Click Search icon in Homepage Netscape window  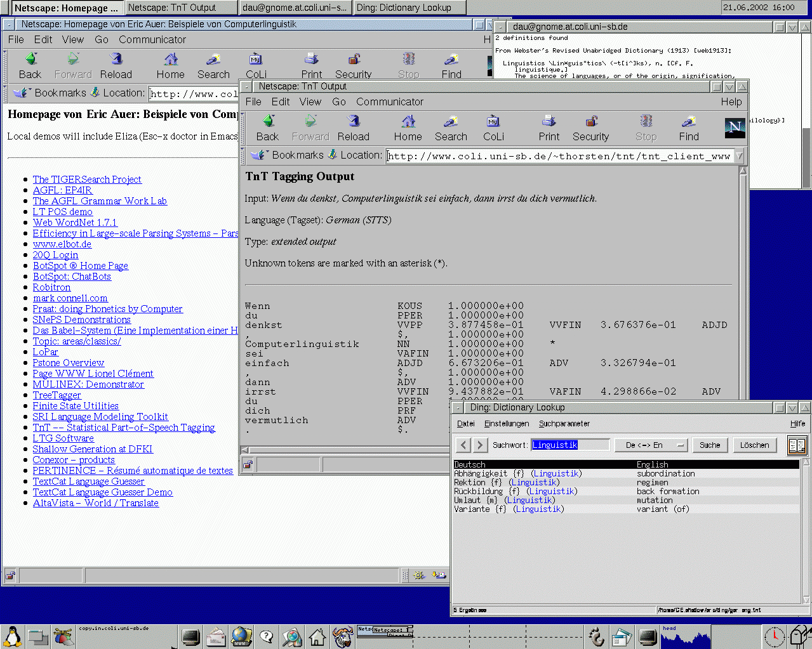point(213,58)
